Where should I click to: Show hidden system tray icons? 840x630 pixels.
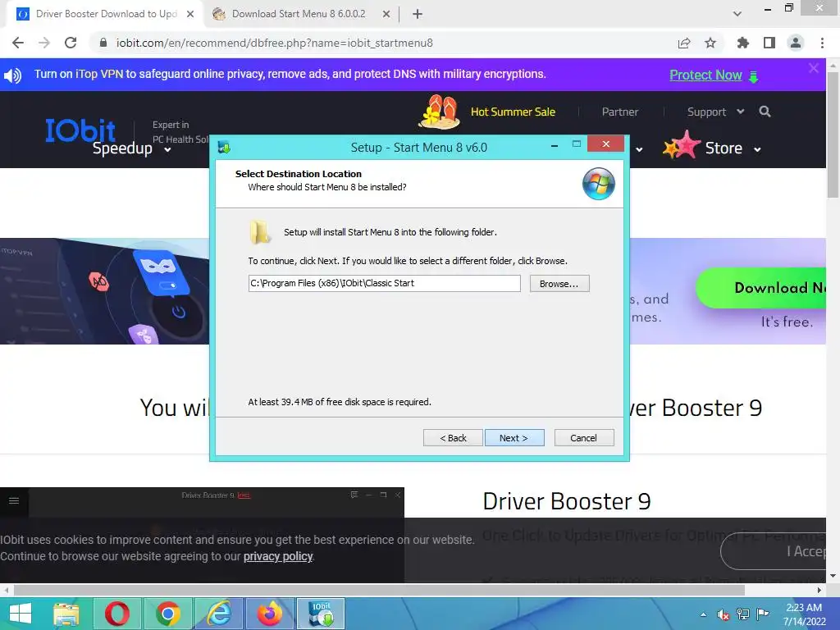coord(703,614)
